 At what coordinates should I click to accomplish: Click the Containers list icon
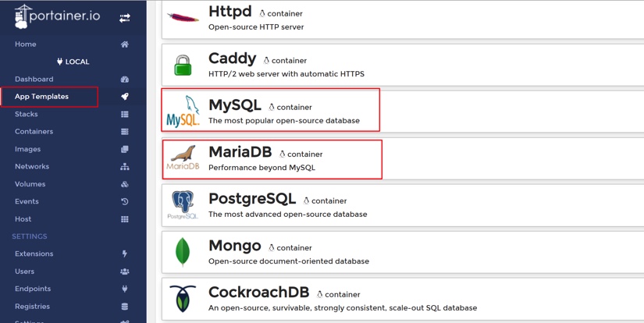125,132
